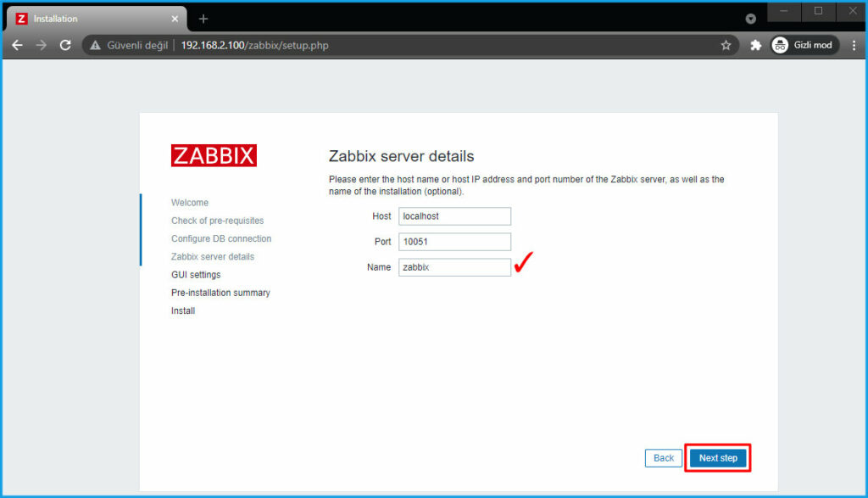The height and width of the screenshot is (498, 868).
Task: Bookmark this page with star icon
Action: pos(726,46)
